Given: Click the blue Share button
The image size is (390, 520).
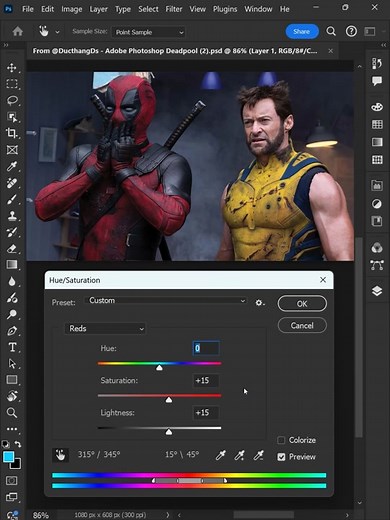Looking at the screenshot, I should tap(302, 31).
